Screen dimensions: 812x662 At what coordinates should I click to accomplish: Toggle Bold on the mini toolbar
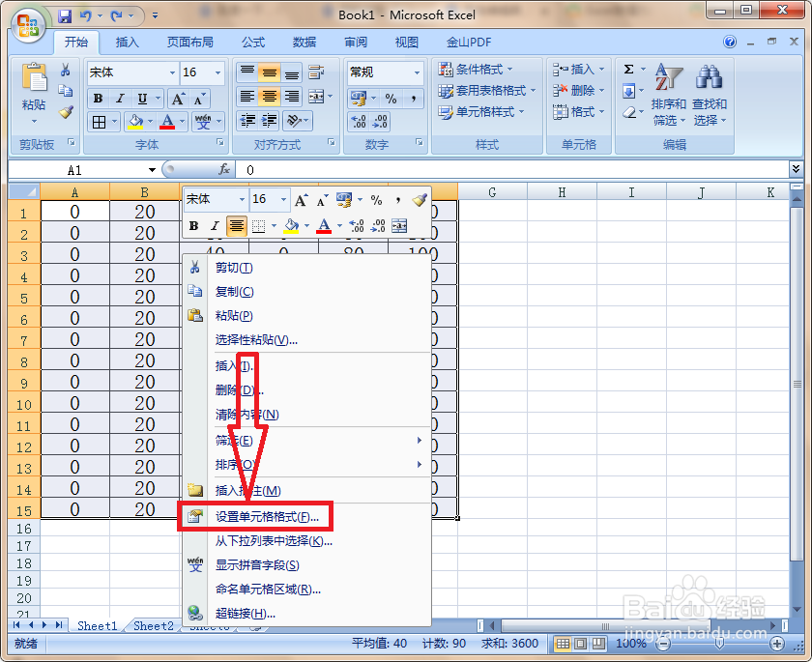[193, 226]
